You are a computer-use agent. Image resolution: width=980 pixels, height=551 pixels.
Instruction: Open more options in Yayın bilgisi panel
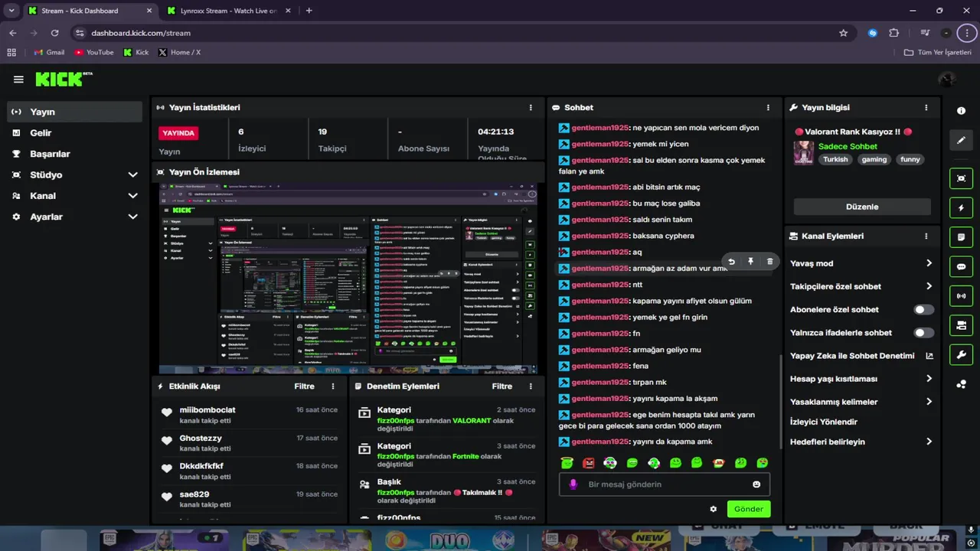click(926, 108)
